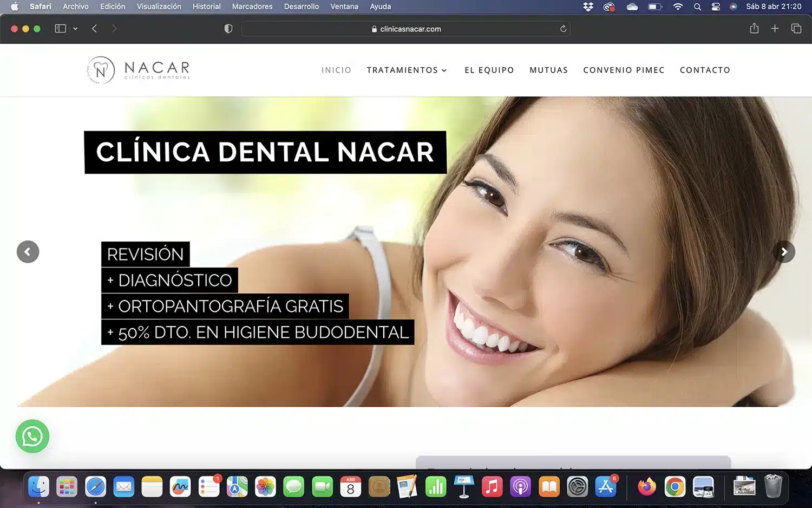Launch Google Chrome from the Dock
Image resolution: width=812 pixels, height=508 pixels.
click(675, 487)
